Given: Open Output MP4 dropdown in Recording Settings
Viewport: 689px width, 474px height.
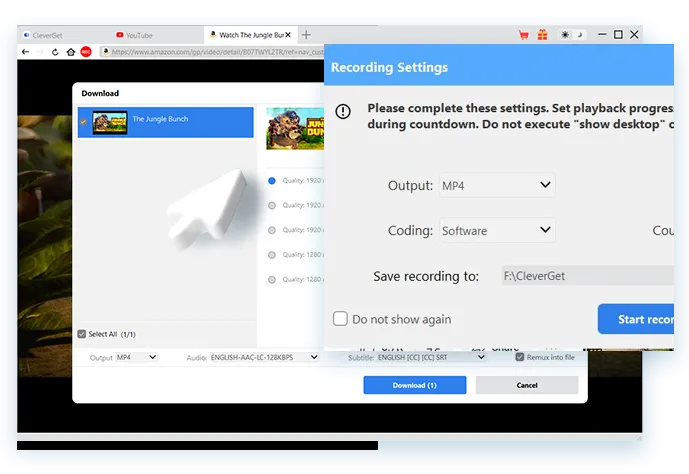Looking at the screenshot, I should pos(497,185).
